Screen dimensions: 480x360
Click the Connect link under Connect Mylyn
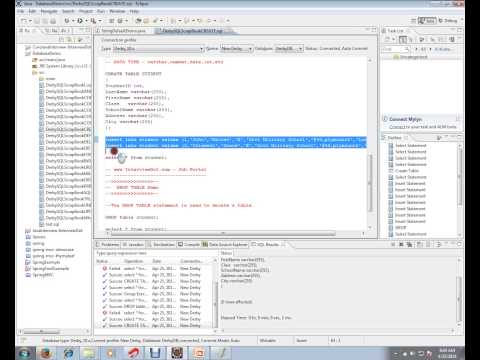point(396,127)
